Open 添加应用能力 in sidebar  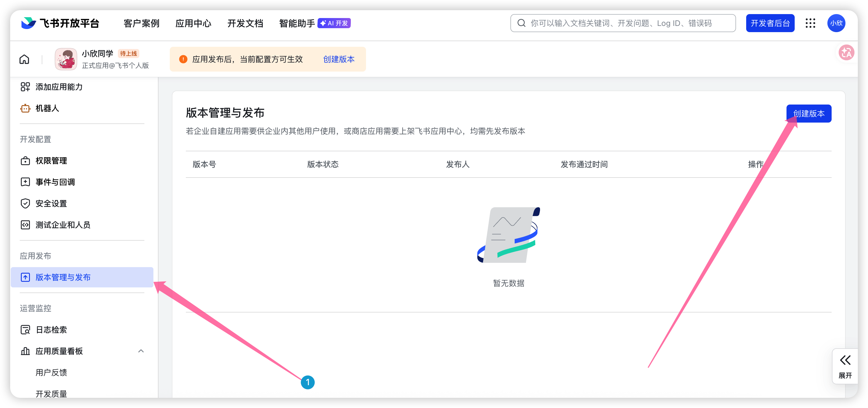[x=59, y=87]
